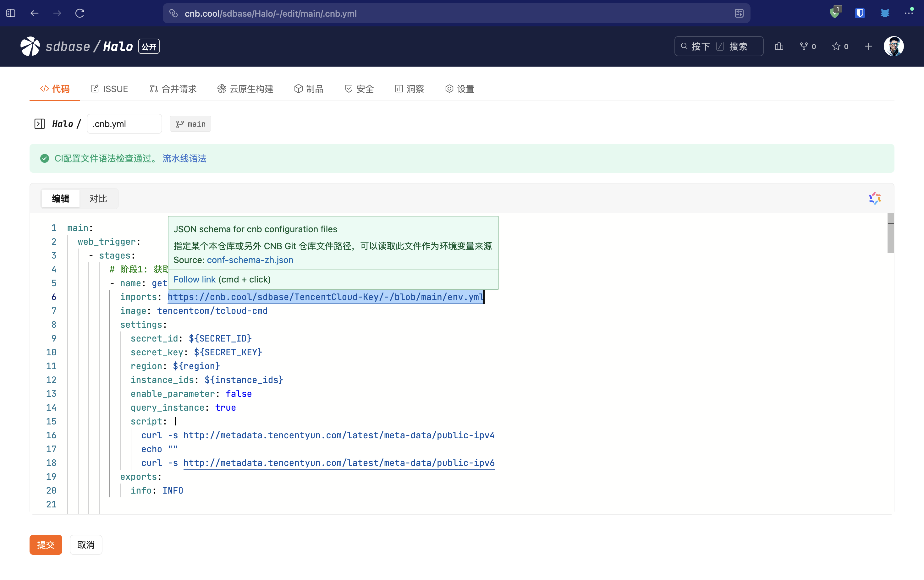Viewport: 924px width, 580px height.
Task: Click the editor vertical scrollbar thumb
Action: [x=890, y=234]
